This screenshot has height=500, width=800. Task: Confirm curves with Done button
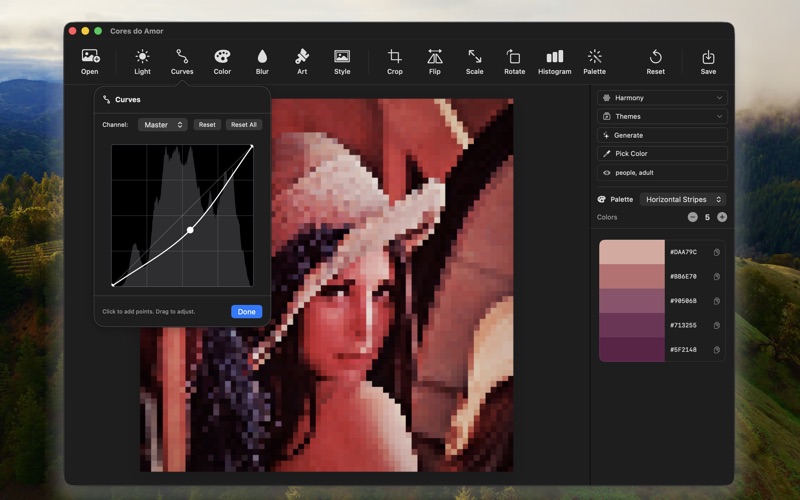(246, 312)
